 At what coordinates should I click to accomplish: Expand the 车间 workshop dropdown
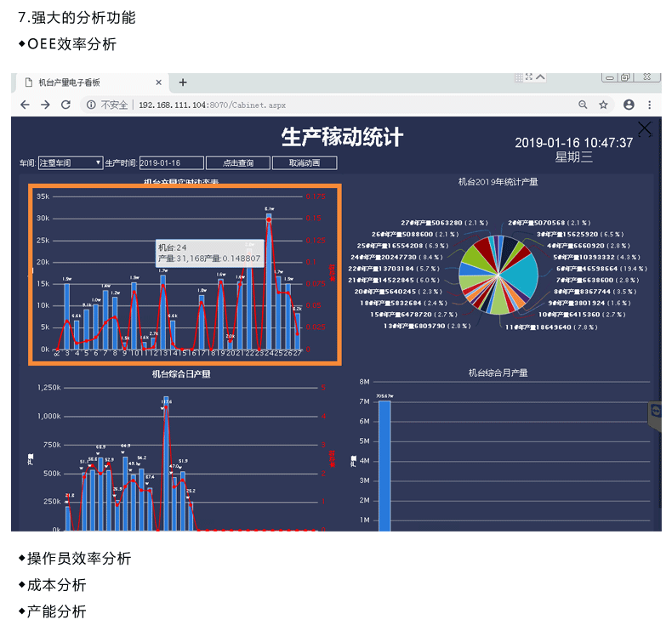coord(71,162)
